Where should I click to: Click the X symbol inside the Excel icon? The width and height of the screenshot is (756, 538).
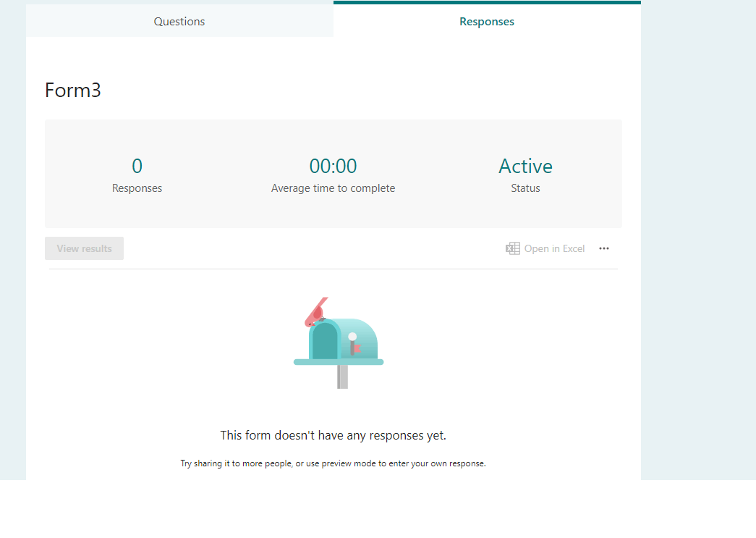[x=510, y=248]
